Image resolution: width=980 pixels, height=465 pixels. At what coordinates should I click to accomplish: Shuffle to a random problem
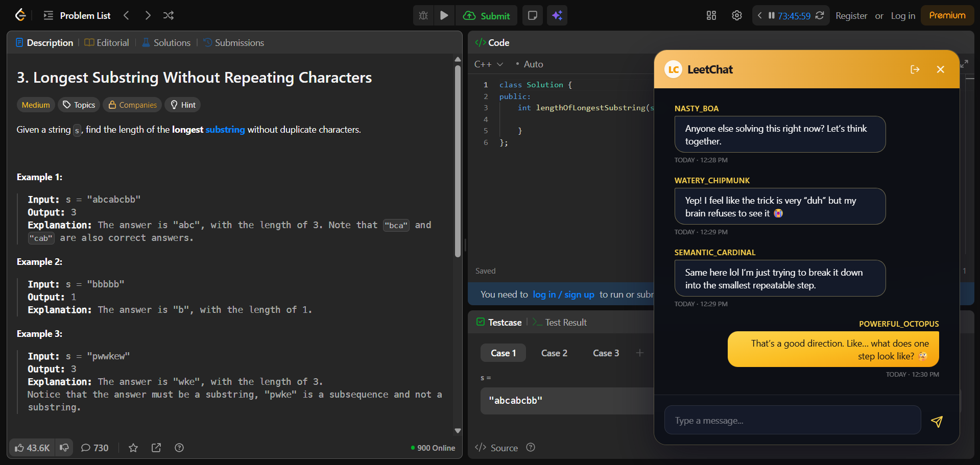point(169,15)
